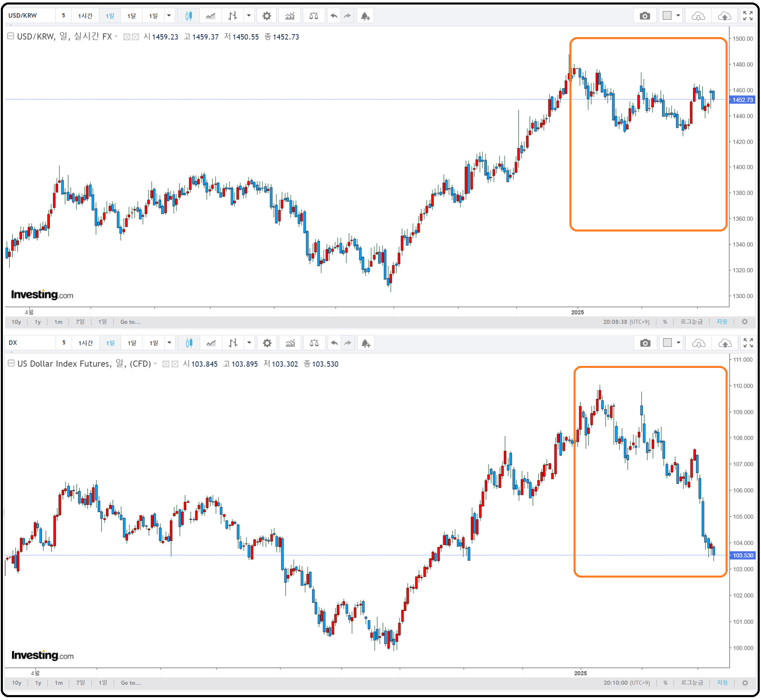Select 1시간 interval on USD/KRW chart
The height and width of the screenshot is (700, 761).
click(x=85, y=16)
